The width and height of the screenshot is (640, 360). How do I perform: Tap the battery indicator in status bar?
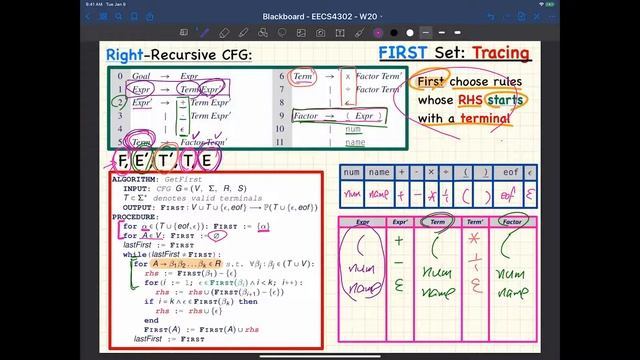click(x=550, y=4)
